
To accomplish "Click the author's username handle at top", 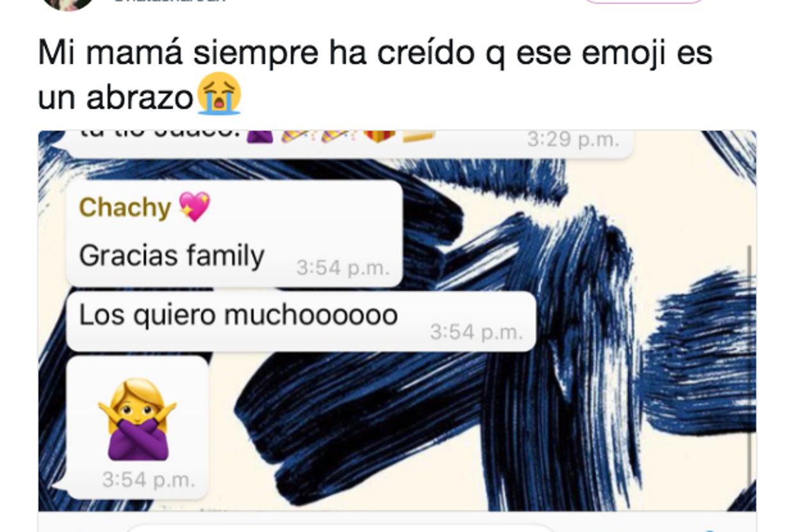I will (170, 2).
